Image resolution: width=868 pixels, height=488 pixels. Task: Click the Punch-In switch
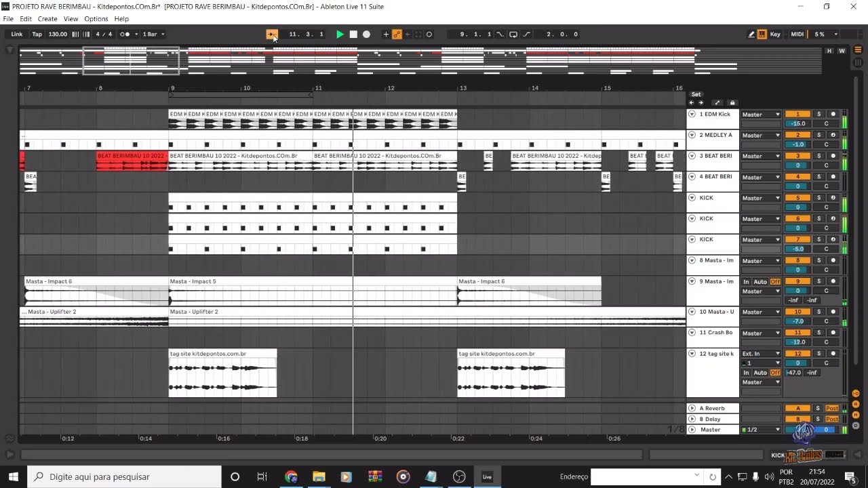500,34
